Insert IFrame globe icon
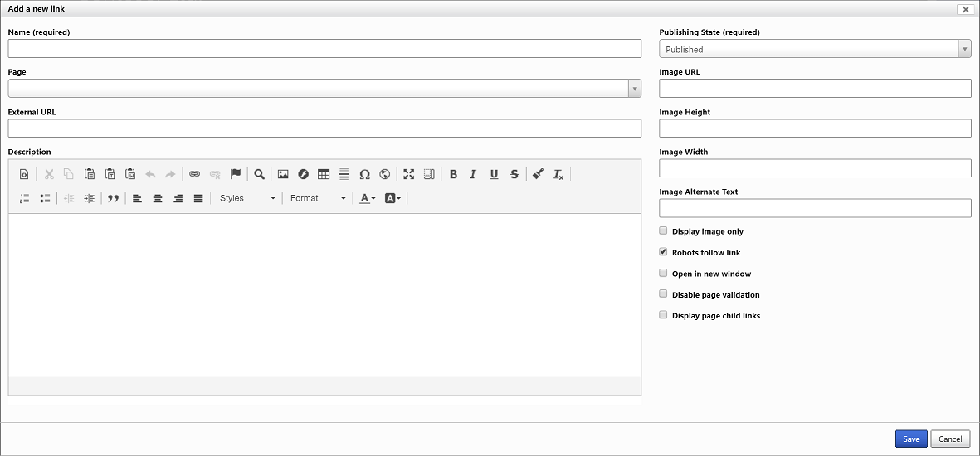The width and height of the screenshot is (980, 456). click(384, 174)
